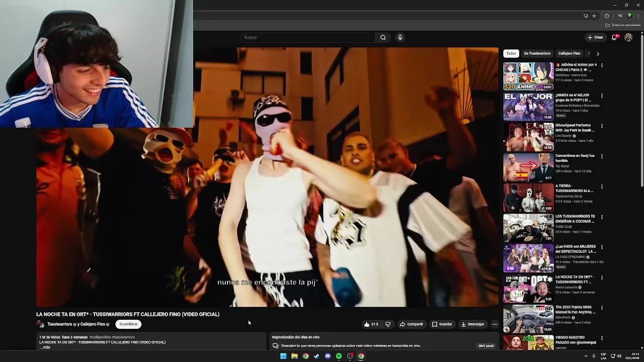Dislike the video with thumbs-down
This screenshot has width=644, height=362.
point(388,324)
